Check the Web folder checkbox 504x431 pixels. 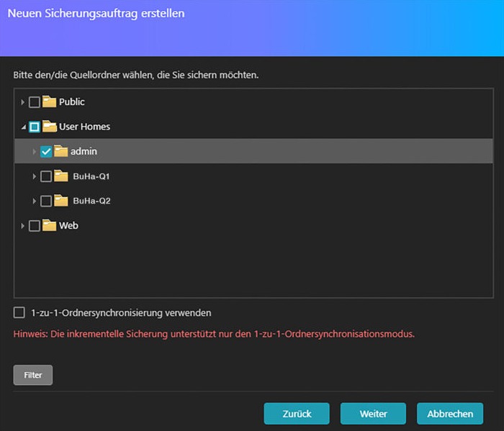click(x=35, y=226)
